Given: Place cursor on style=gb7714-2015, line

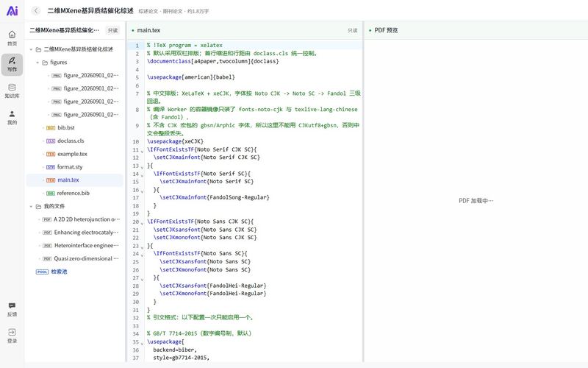Looking at the screenshot, I should pos(181,358).
